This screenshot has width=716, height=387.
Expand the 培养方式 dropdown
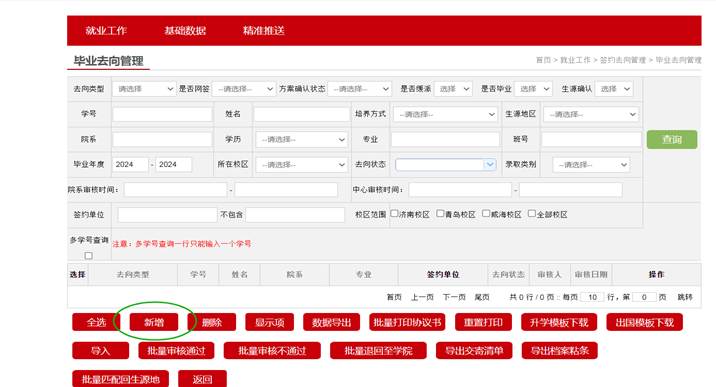pos(445,115)
